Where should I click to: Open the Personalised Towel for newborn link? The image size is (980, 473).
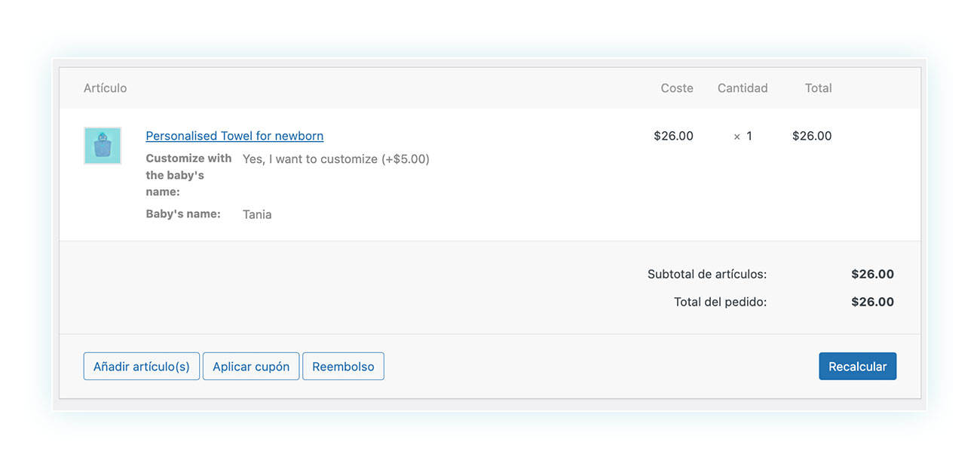coord(234,136)
